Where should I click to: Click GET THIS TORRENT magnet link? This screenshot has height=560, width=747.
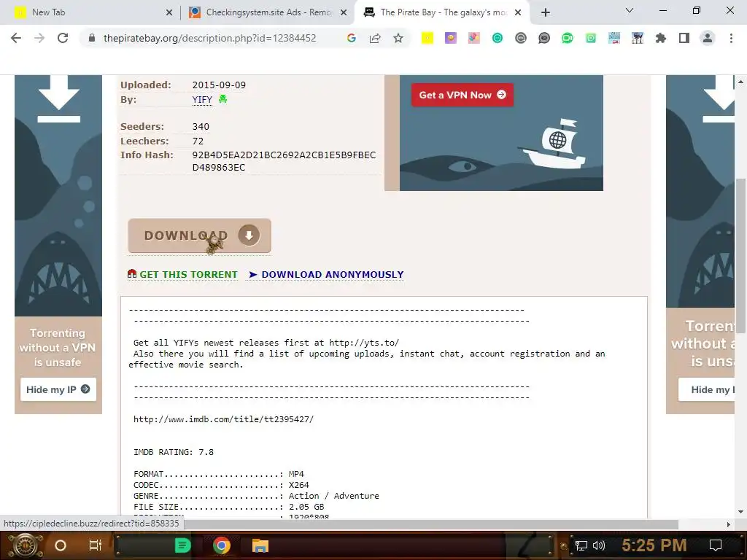[182, 275]
